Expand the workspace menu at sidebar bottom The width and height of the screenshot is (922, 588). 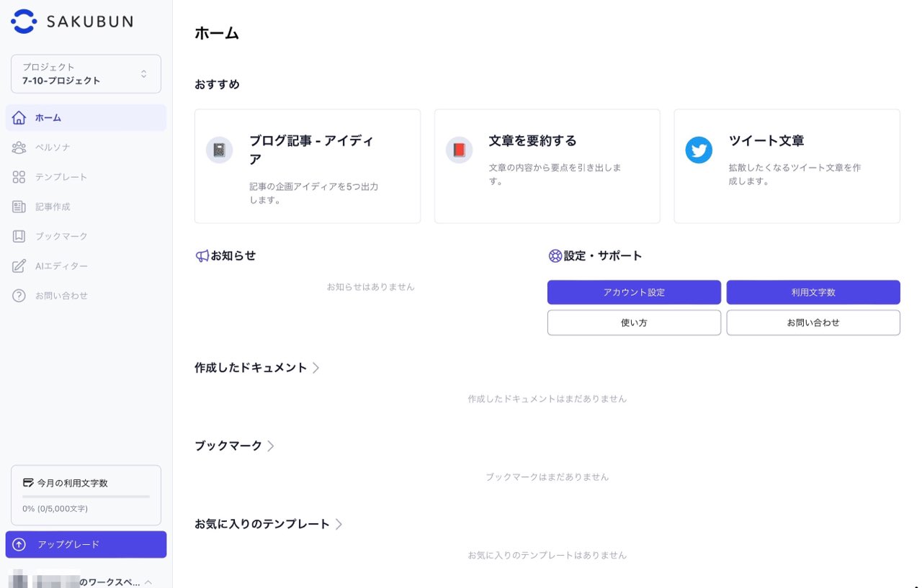(x=148, y=582)
